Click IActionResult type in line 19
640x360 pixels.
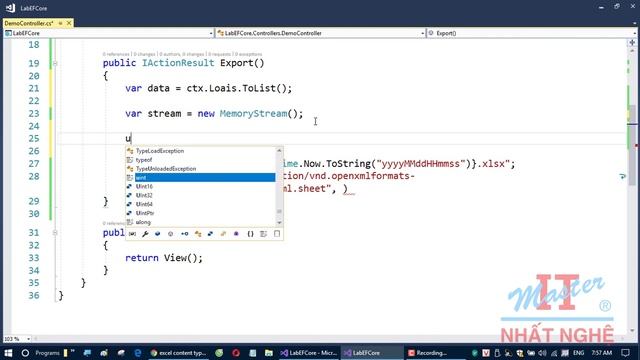point(178,63)
